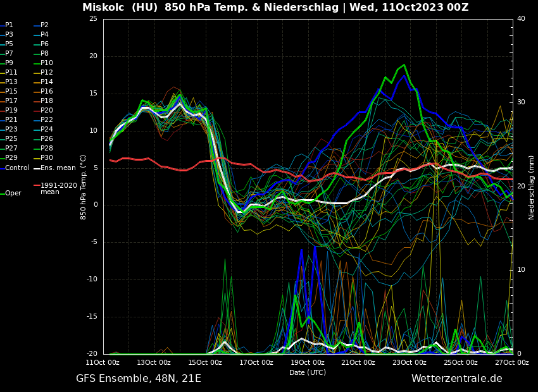The height and width of the screenshot is (392, 538).
Task: Click the P10 legend label
Action: tap(46, 63)
